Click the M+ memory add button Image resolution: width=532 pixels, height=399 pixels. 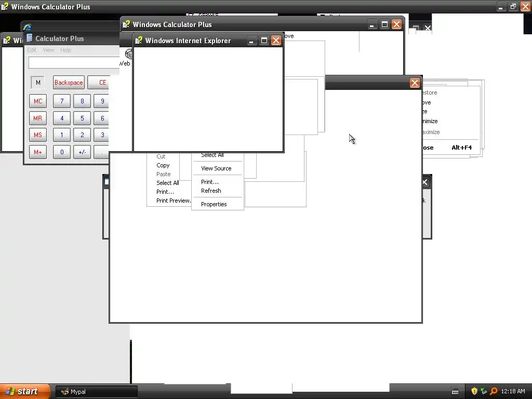click(37, 152)
